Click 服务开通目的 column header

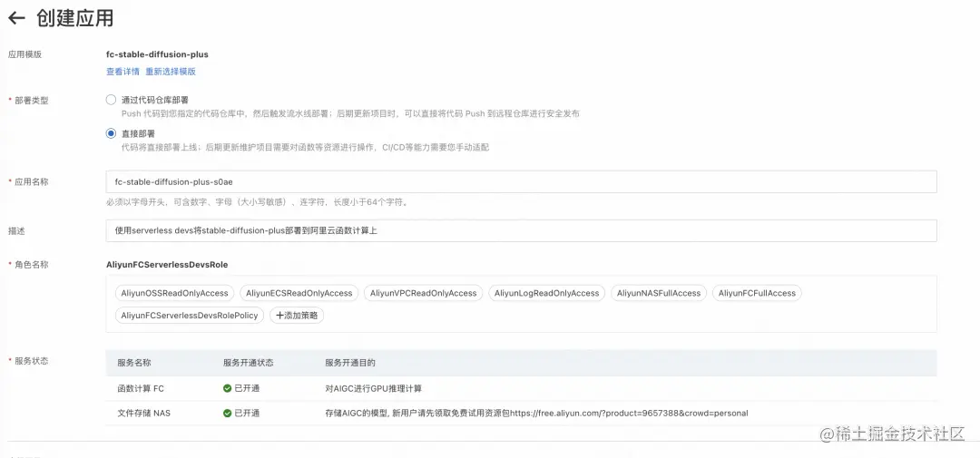(350, 363)
